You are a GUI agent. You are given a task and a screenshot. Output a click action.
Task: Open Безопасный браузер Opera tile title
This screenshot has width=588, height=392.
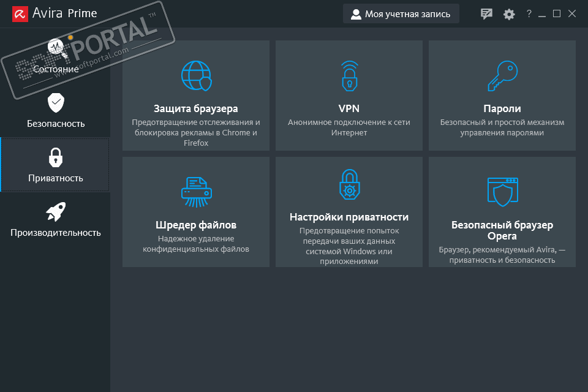click(x=502, y=230)
